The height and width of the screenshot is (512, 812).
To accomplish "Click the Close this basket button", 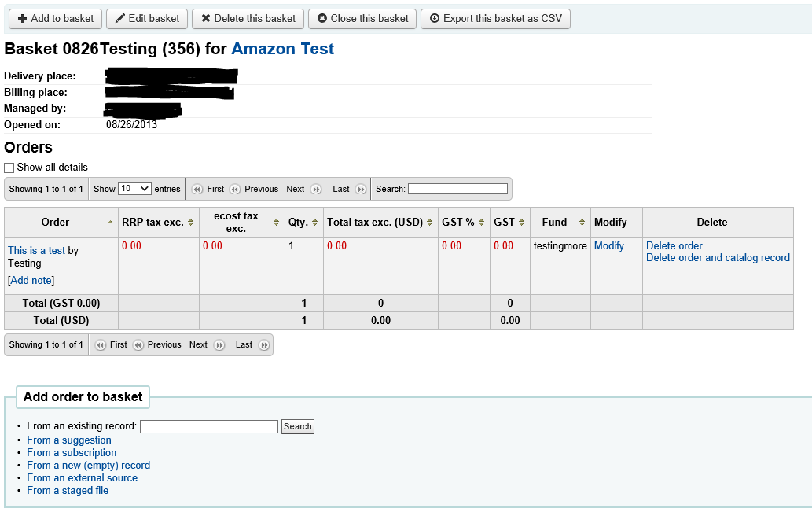I will [362, 18].
